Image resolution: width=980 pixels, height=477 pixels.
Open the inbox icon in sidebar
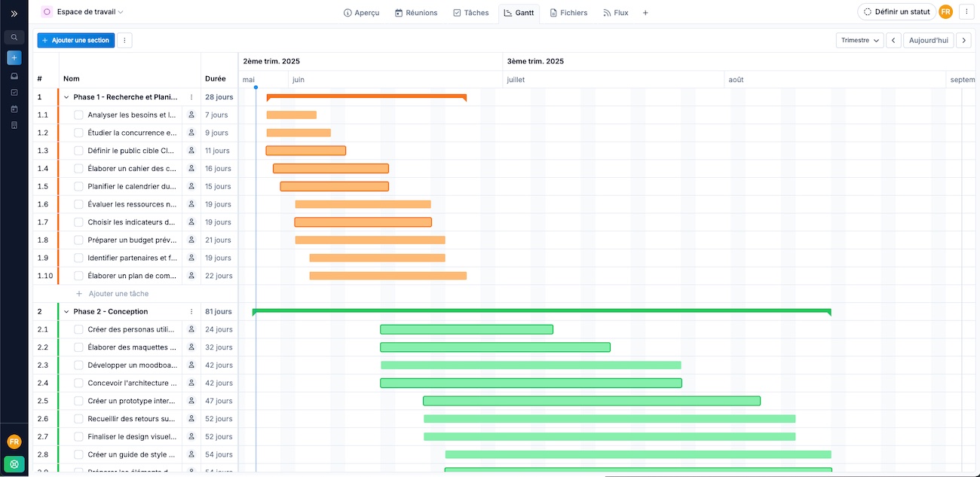point(14,76)
